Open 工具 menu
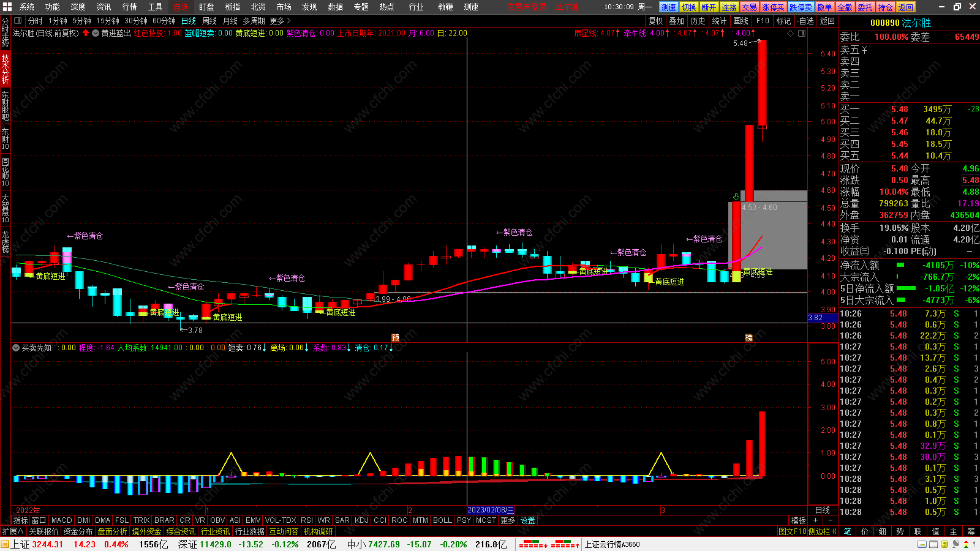 [156, 7]
